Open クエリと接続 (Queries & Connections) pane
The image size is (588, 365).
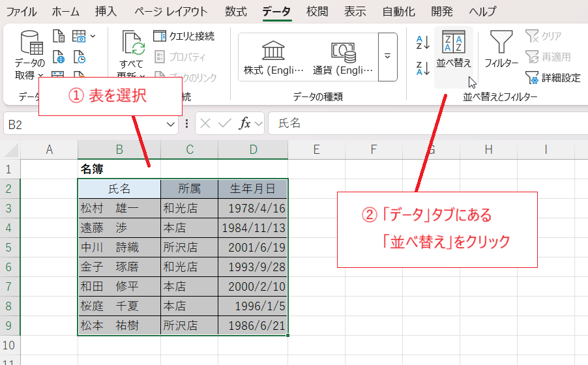click(184, 36)
